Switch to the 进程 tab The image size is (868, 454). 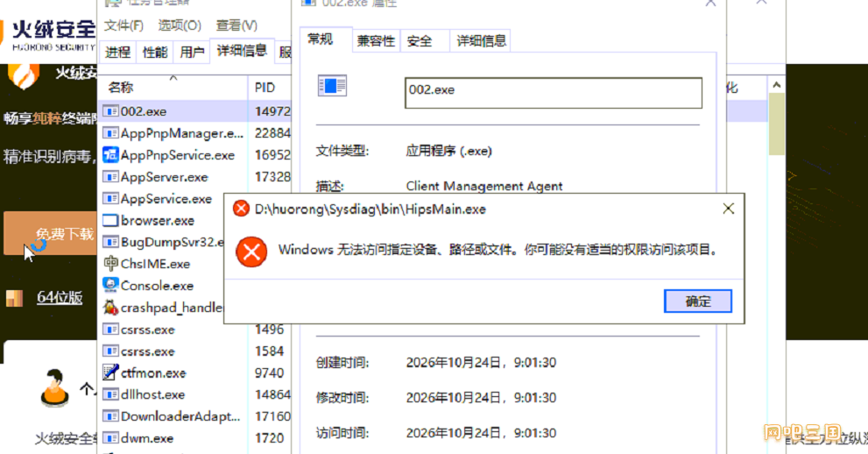point(118,53)
